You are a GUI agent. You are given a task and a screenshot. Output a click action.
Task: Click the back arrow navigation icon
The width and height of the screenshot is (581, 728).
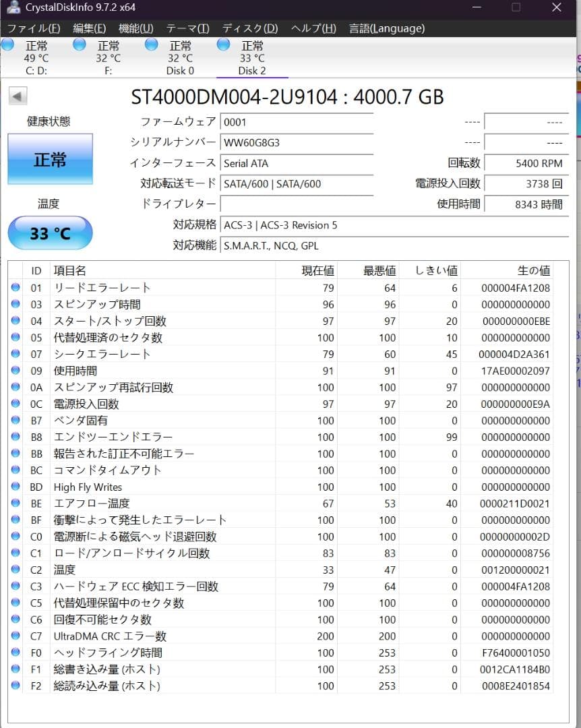pos(16,95)
